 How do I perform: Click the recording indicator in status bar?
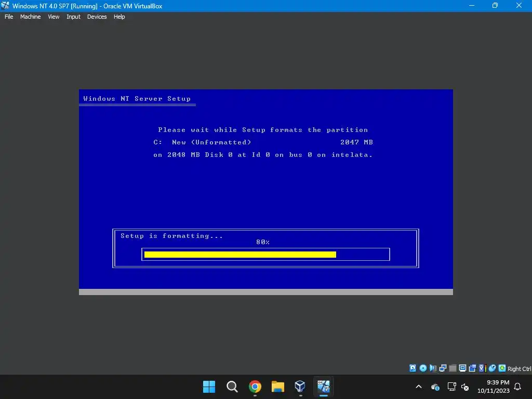[472, 368]
